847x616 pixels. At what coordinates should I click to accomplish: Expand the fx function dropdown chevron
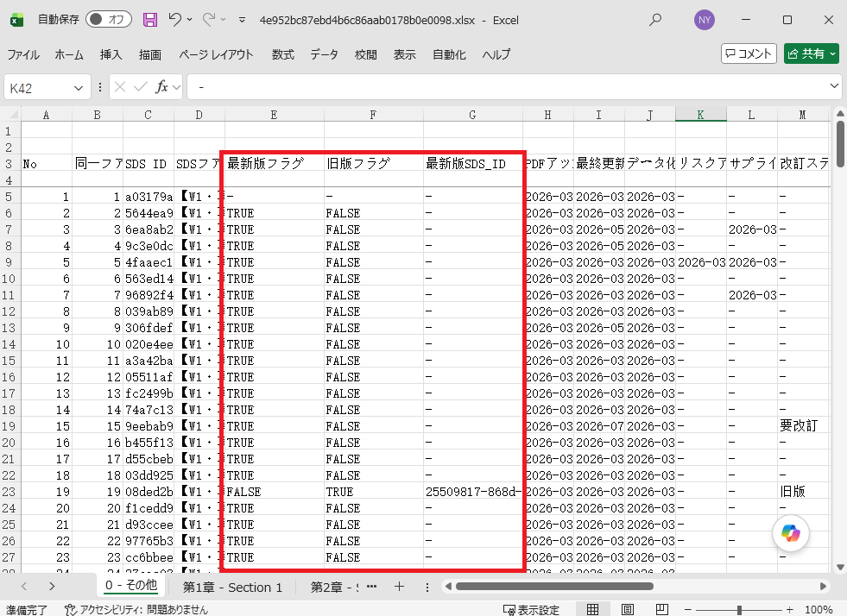[176, 87]
